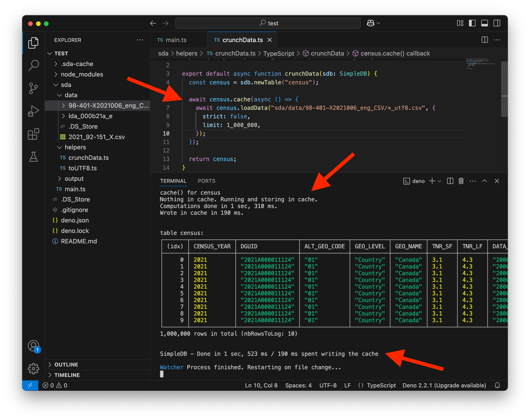Change LF end of line sequence
The image size is (530, 420).
tap(347, 385)
